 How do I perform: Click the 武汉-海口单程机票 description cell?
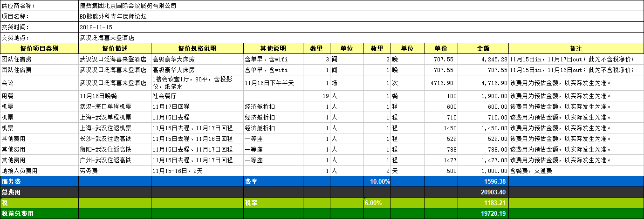coord(115,106)
